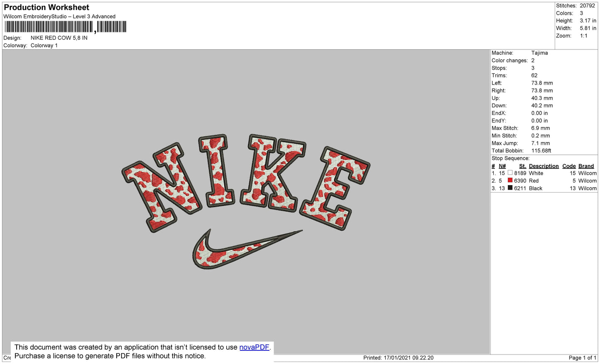Click the Stop Sequence label
Image resolution: width=600 pixels, height=364 pixels.
pyautogui.click(x=511, y=159)
